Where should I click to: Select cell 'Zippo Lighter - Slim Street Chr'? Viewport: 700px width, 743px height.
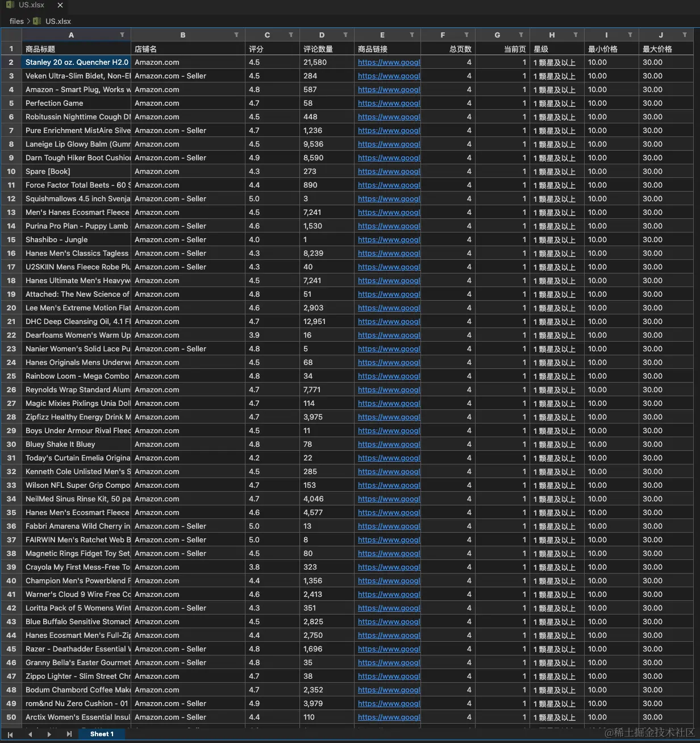point(77,676)
